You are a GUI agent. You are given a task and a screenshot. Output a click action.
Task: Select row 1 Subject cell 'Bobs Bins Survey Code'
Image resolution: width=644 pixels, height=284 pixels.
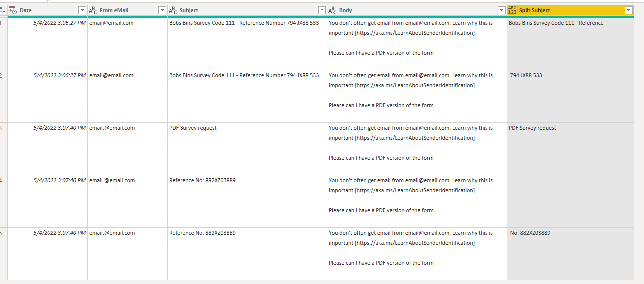(247, 44)
